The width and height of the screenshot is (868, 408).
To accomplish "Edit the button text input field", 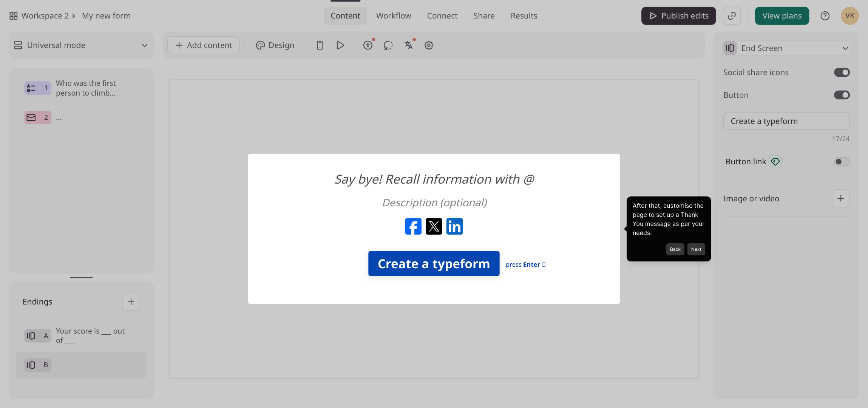I will point(787,121).
